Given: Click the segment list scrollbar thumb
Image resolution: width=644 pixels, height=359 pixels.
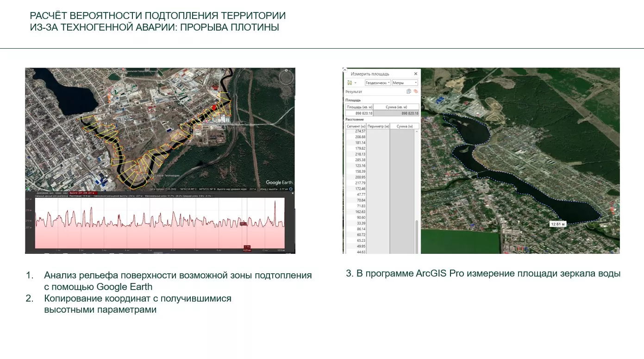Looking at the screenshot, I should coord(417,236).
